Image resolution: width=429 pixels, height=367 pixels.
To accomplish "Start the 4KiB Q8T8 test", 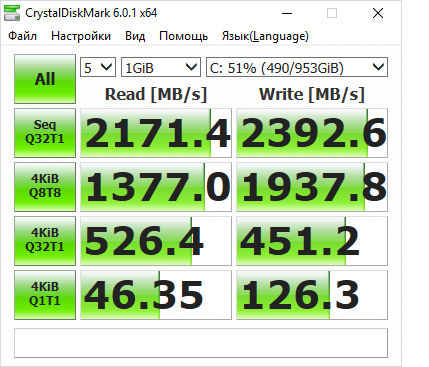I will pyautogui.click(x=45, y=187).
